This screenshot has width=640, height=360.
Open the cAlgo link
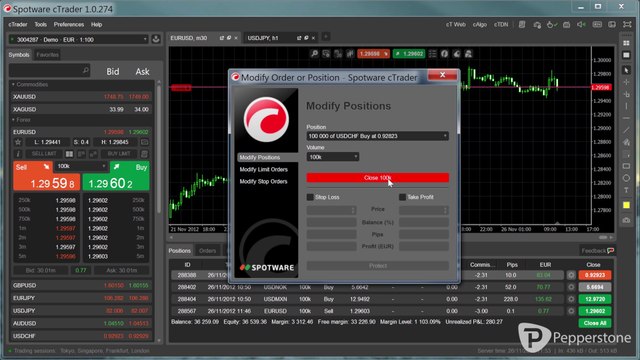point(480,24)
